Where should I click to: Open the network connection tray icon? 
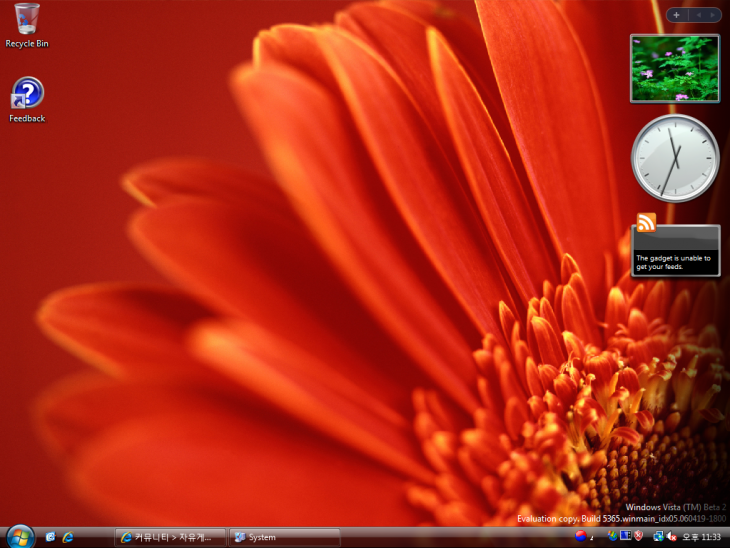point(658,536)
